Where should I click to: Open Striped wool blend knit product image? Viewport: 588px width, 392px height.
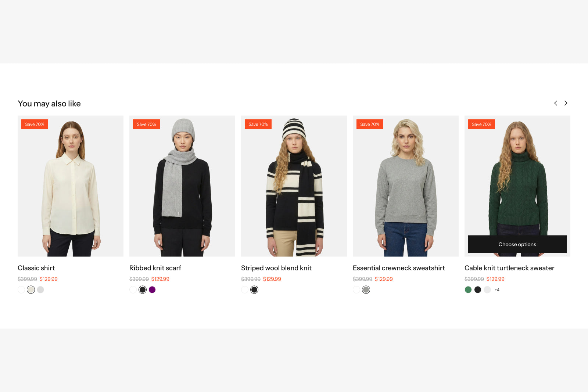[x=294, y=186]
